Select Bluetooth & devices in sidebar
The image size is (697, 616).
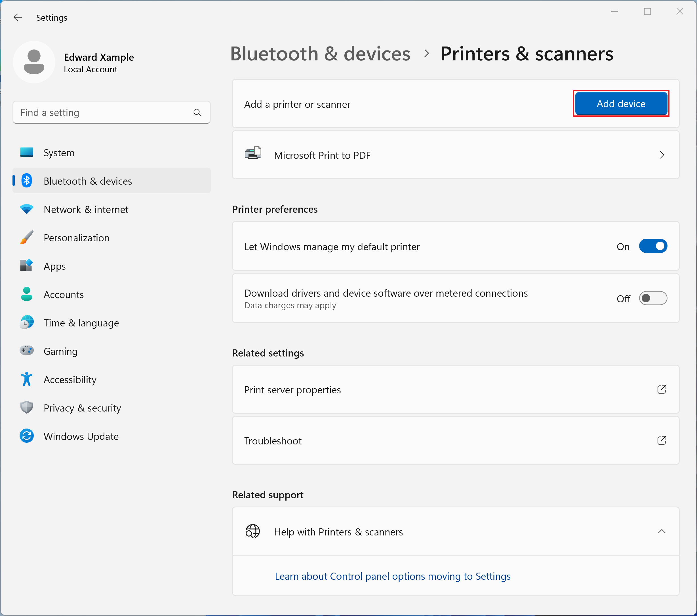pyautogui.click(x=111, y=181)
